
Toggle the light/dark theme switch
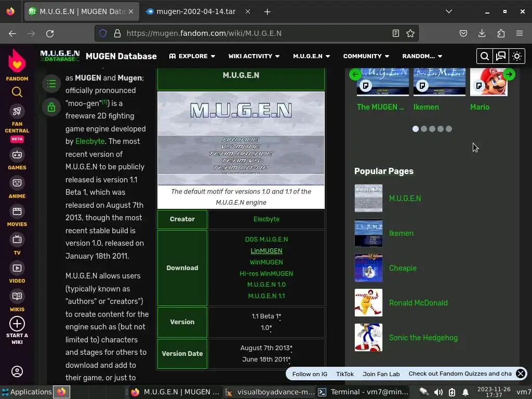[517, 56]
